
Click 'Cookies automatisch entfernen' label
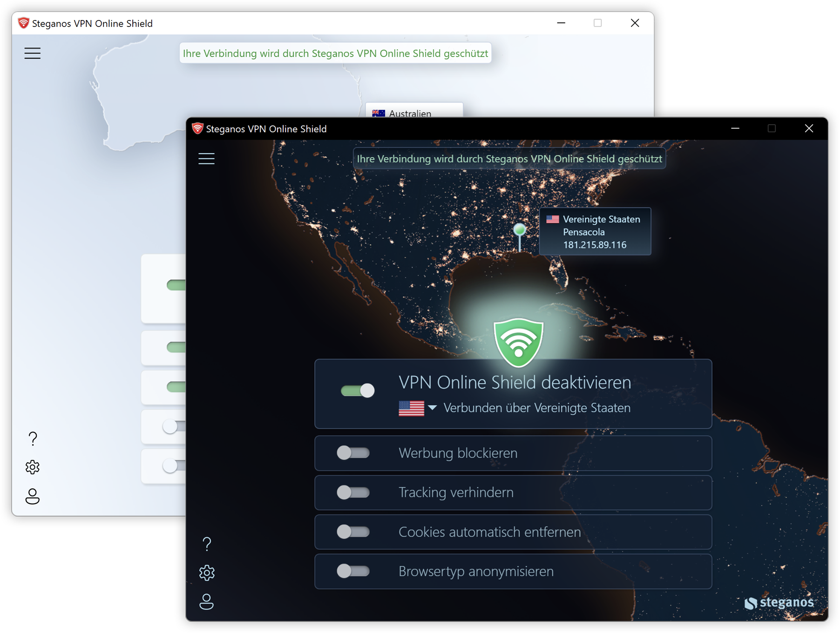(x=490, y=532)
